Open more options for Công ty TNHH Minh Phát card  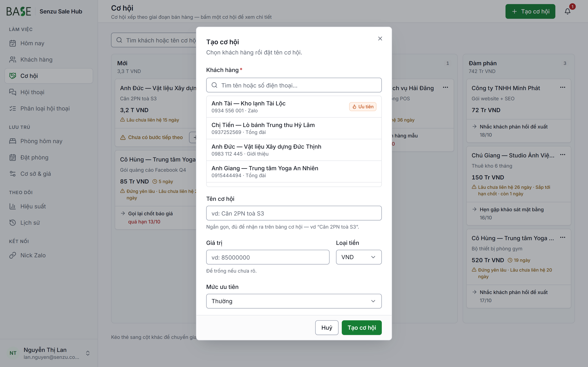[x=562, y=87]
